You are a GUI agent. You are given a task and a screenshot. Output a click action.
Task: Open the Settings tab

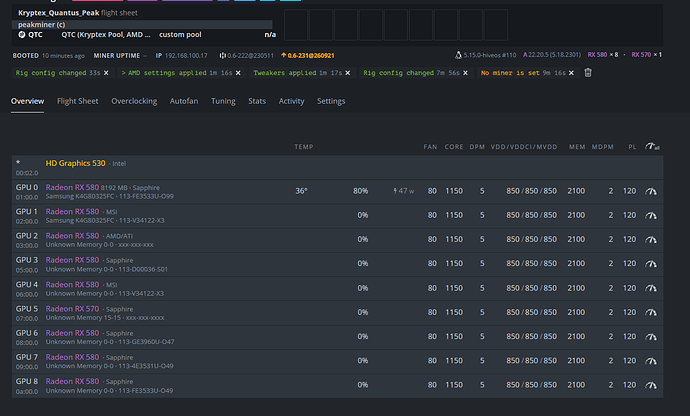[331, 101]
